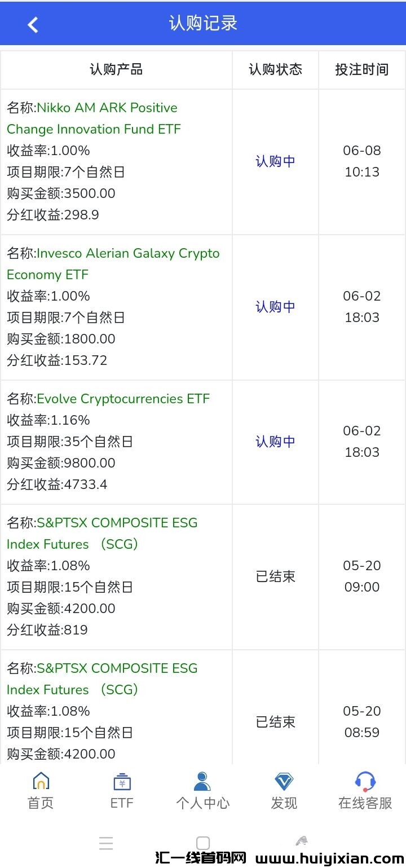Image resolution: width=406 pixels, height=868 pixels.
Task: Open the Home (首页) icon
Action: click(41, 782)
